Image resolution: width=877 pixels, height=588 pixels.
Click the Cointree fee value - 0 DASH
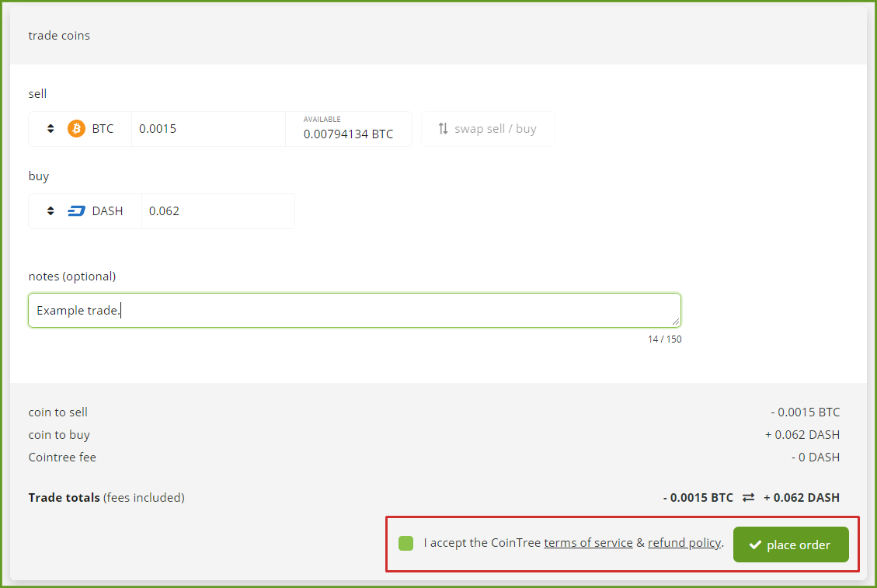pos(816,457)
